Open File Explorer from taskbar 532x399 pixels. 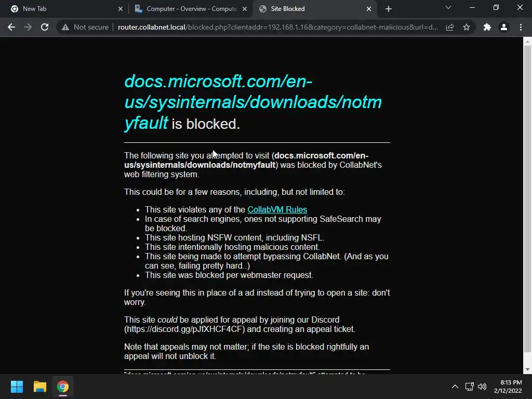pos(39,387)
